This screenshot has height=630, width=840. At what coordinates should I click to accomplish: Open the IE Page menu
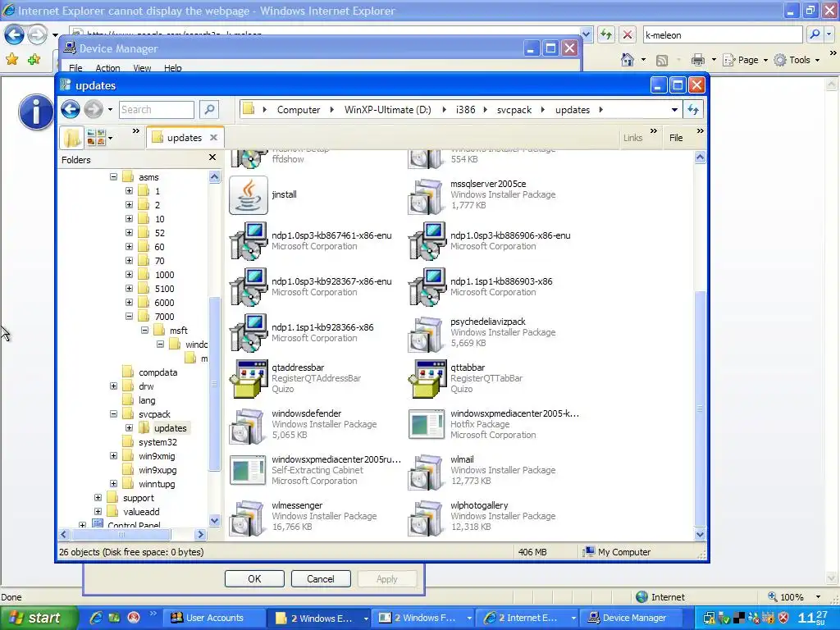pyautogui.click(x=745, y=60)
